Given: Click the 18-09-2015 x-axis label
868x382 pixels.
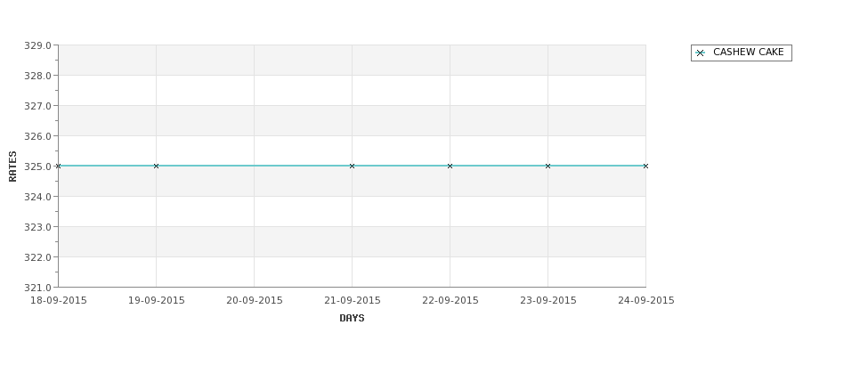Looking at the screenshot, I should (x=59, y=301).
